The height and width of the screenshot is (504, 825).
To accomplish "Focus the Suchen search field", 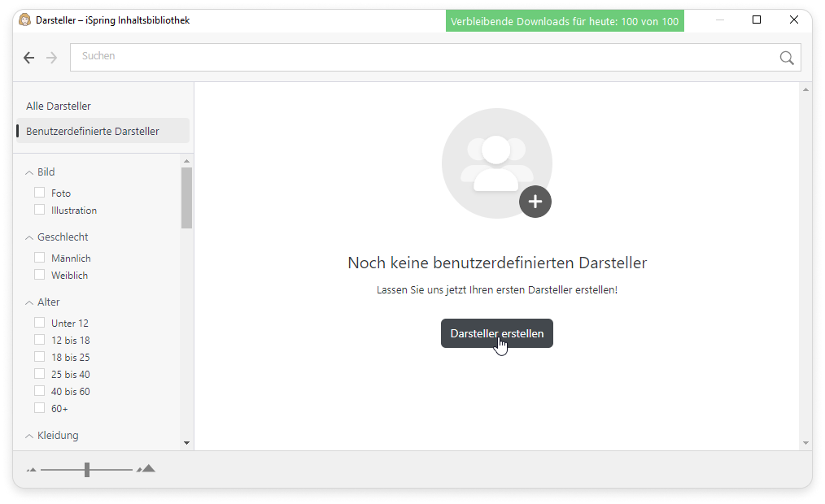I will coord(423,57).
